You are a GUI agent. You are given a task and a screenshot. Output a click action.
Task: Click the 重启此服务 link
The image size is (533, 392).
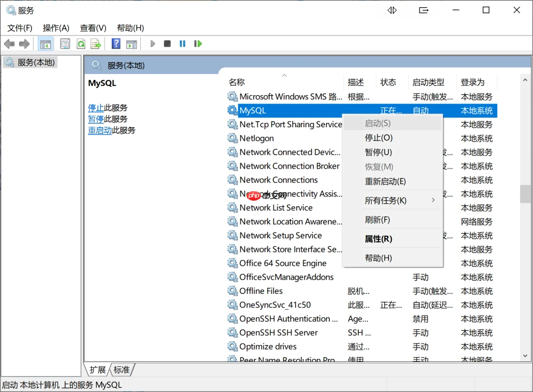[x=100, y=130]
